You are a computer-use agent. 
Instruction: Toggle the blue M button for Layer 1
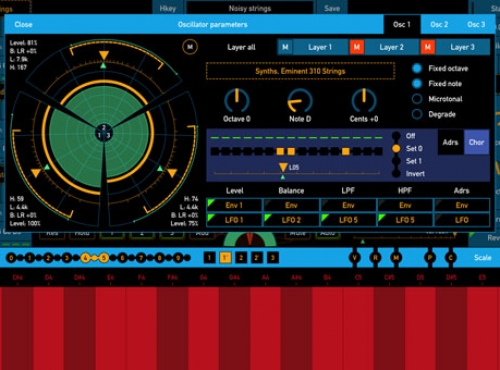[285, 47]
